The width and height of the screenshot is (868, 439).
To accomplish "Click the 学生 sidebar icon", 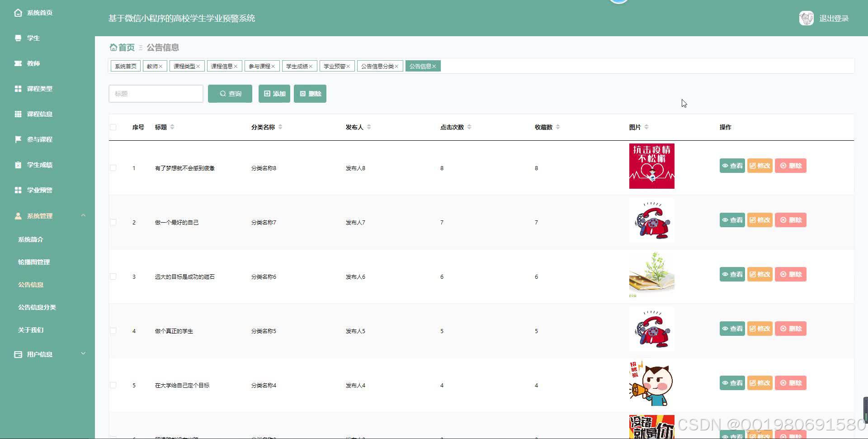I will tap(18, 38).
